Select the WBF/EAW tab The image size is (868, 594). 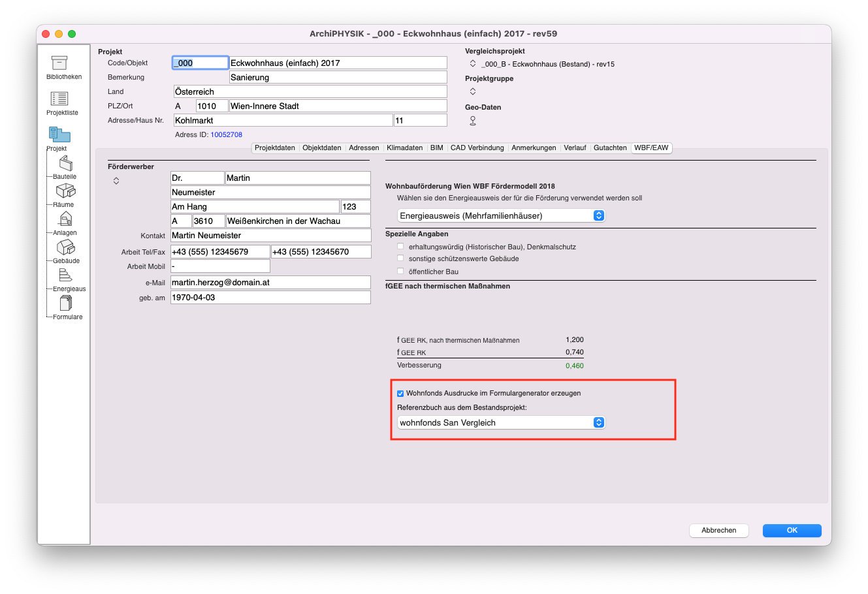pyautogui.click(x=651, y=148)
